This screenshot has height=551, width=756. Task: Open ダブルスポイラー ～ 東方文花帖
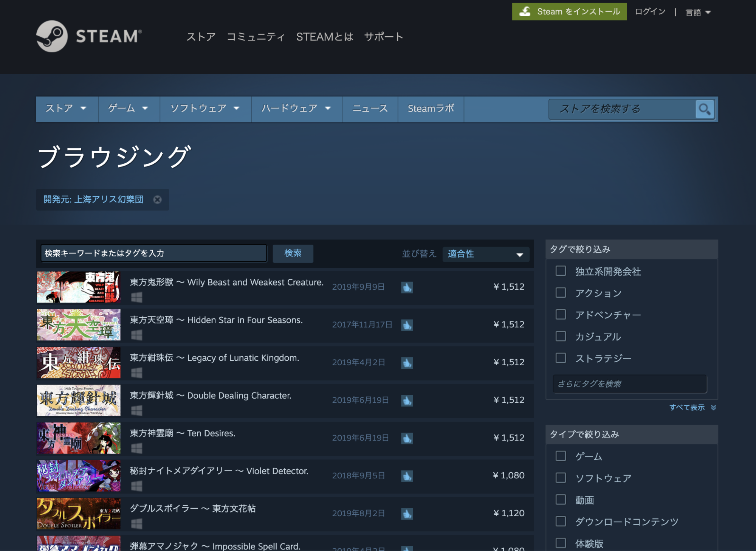(193, 509)
